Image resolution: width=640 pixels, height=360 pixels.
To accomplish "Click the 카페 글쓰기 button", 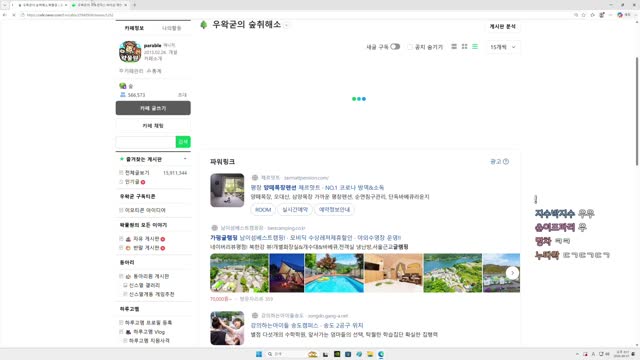I will tap(153, 108).
